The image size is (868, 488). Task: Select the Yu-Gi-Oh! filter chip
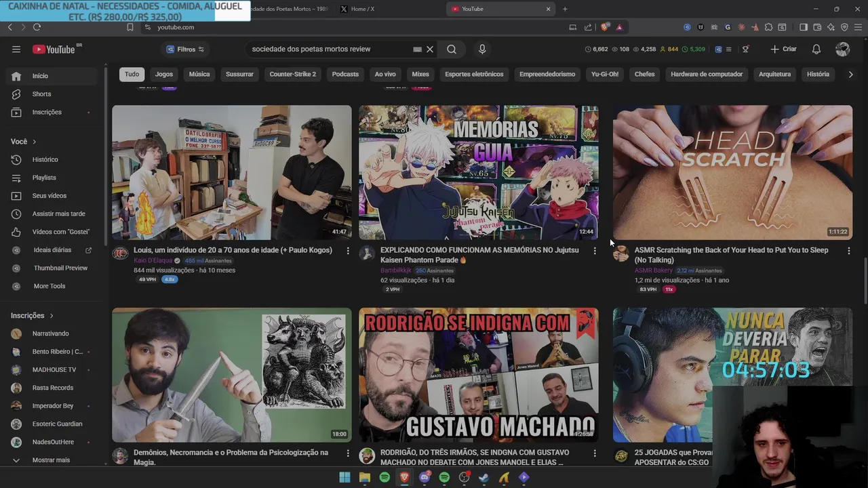coord(605,74)
